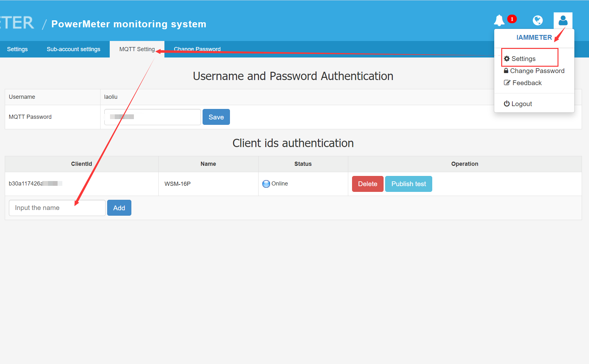This screenshot has height=364, width=589.
Task: Open the globe language selector
Action: pos(537,21)
